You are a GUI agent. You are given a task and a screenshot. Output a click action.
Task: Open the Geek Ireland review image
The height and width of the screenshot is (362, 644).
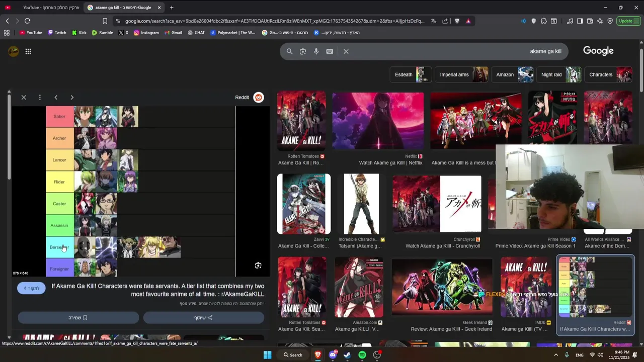click(442, 287)
